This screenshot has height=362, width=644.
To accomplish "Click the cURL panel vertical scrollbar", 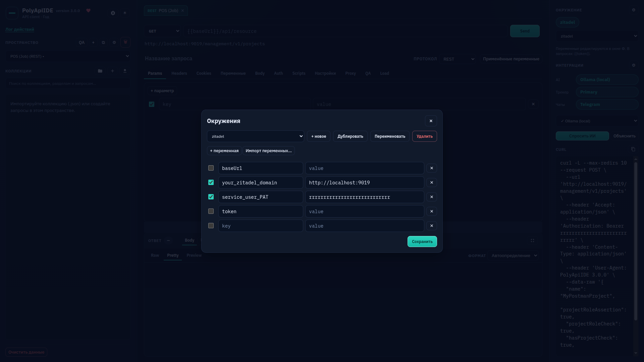I will coord(635,241).
